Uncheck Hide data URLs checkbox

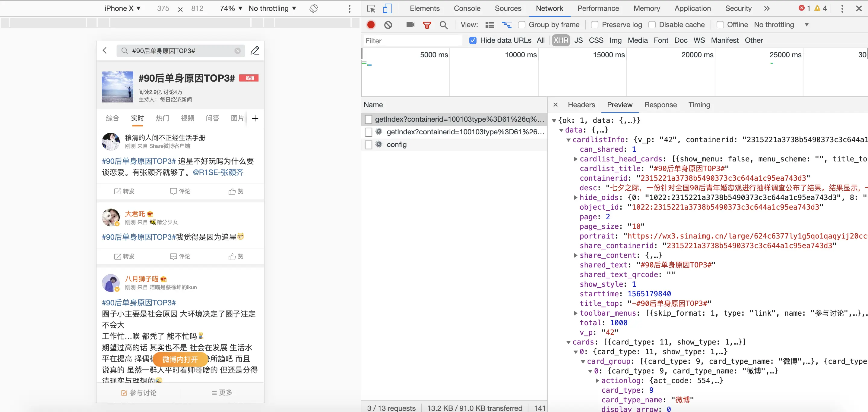pos(473,40)
